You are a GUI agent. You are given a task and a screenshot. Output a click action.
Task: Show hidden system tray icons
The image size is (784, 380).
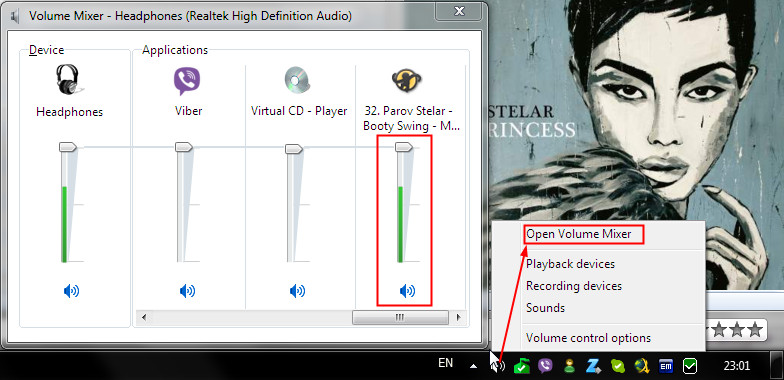473,366
